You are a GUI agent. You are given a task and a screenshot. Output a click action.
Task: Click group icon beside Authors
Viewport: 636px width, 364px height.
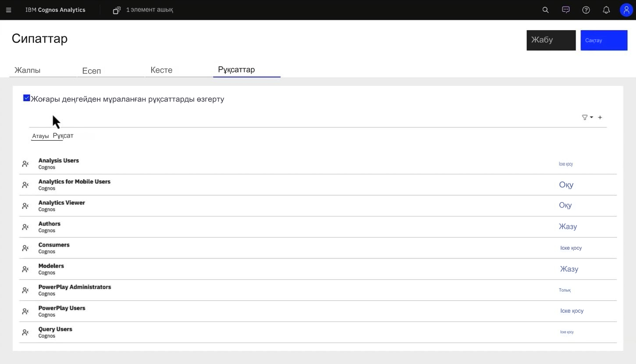[x=25, y=227]
